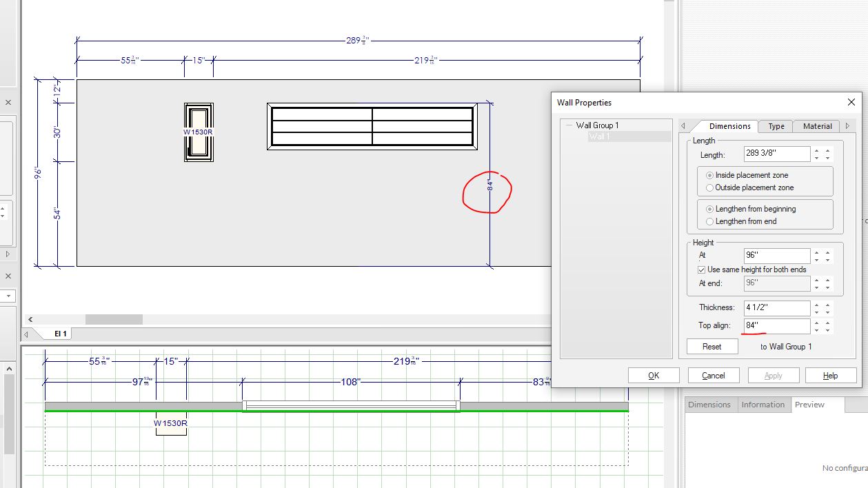
Task: Select the window in elevation view
Action: pyautogui.click(x=372, y=126)
